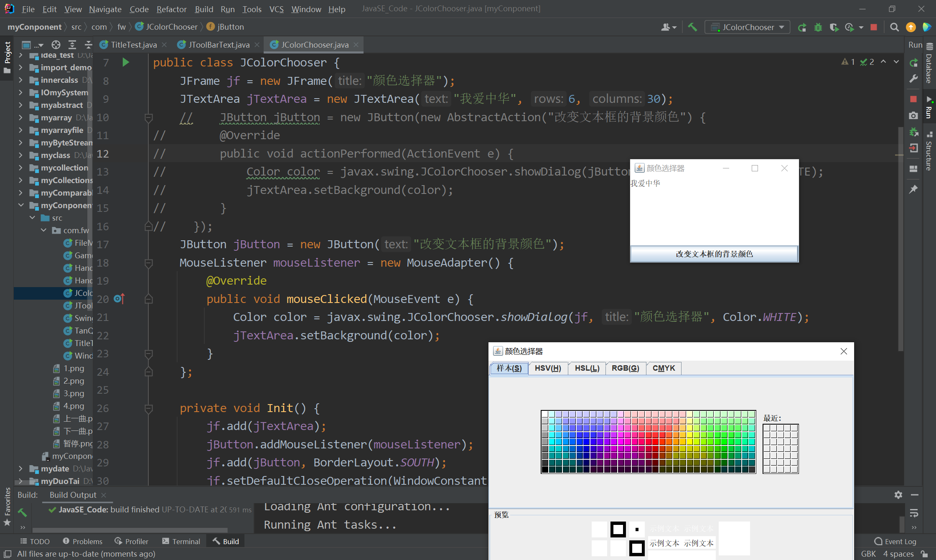Click the soft-wrap icon in Build output
Viewport: 936px width, 560px height.
(x=914, y=513)
